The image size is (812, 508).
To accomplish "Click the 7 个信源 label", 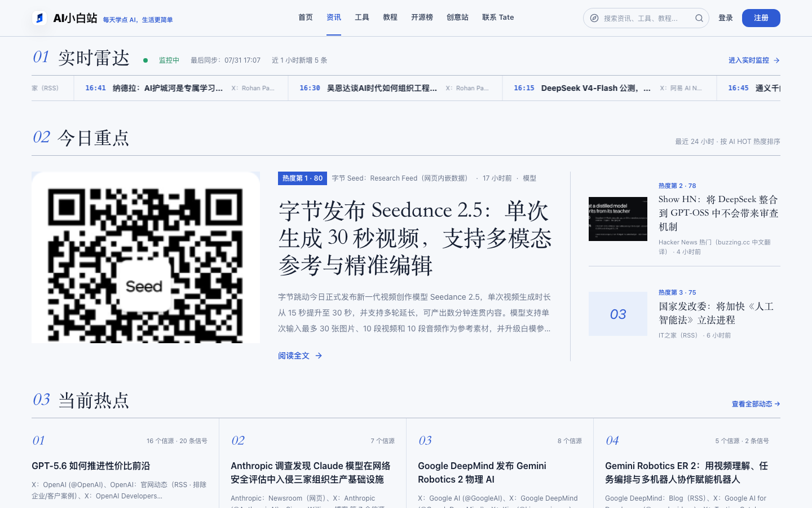I will pos(383,441).
